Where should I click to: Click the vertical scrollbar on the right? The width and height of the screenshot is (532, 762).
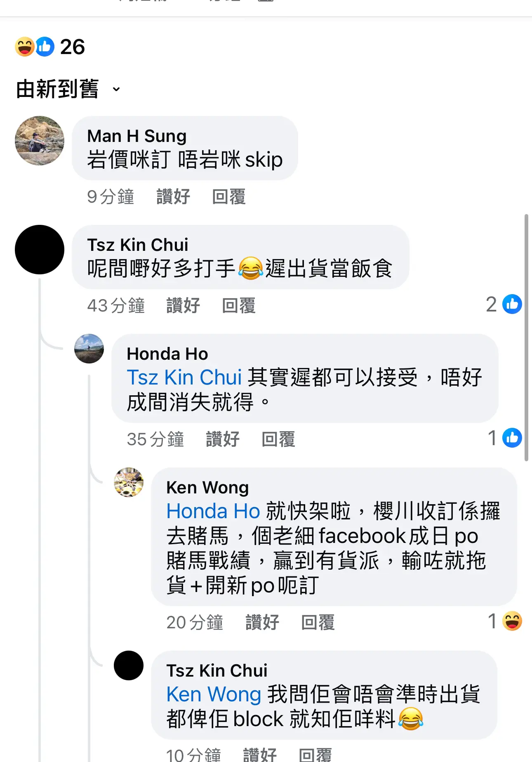[x=526, y=337]
